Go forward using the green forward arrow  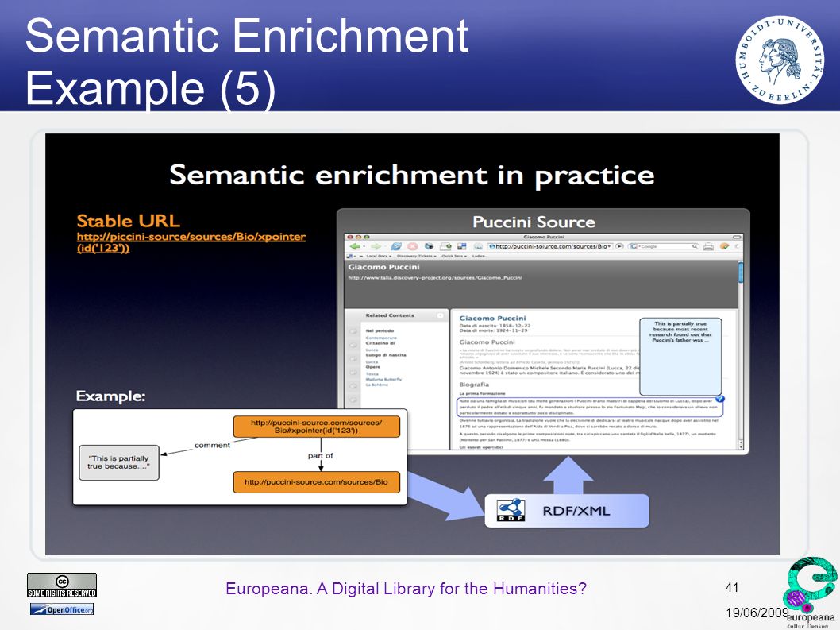click(376, 246)
